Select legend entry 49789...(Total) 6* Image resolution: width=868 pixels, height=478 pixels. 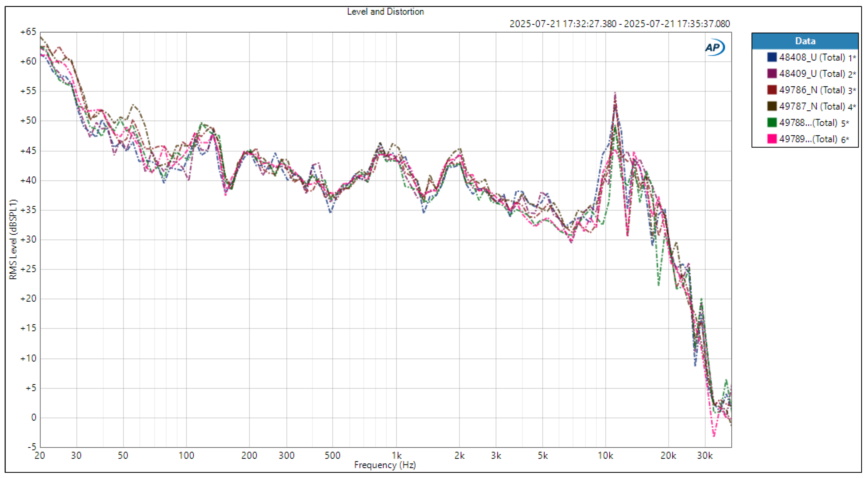tap(814, 139)
